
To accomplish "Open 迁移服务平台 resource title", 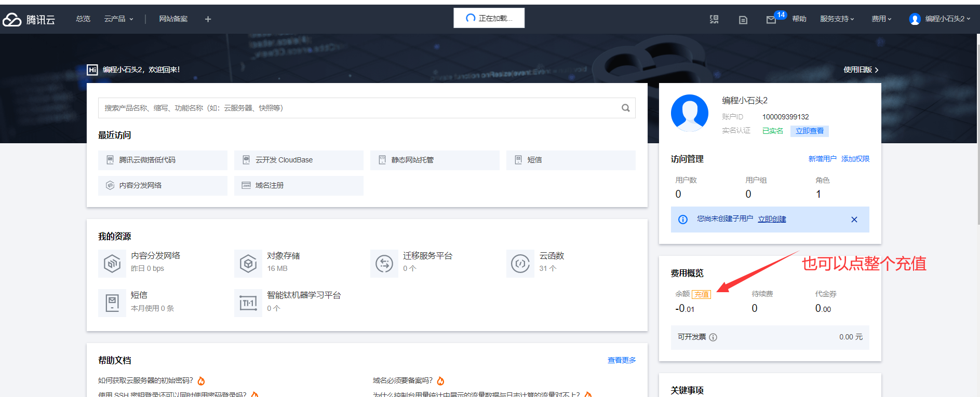I will [x=427, y=256].
